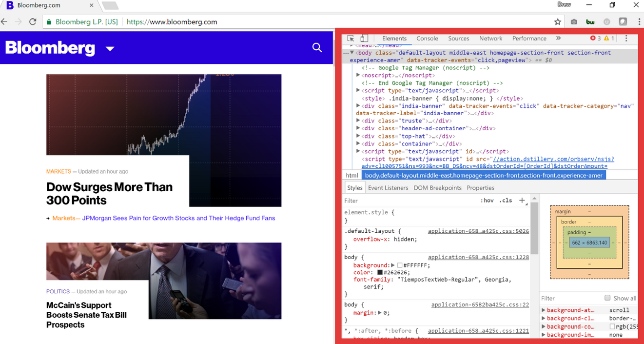This screenshot has width=644, height=344.
Task: Collapse the body element node triangle
Action: pos(352,53)
